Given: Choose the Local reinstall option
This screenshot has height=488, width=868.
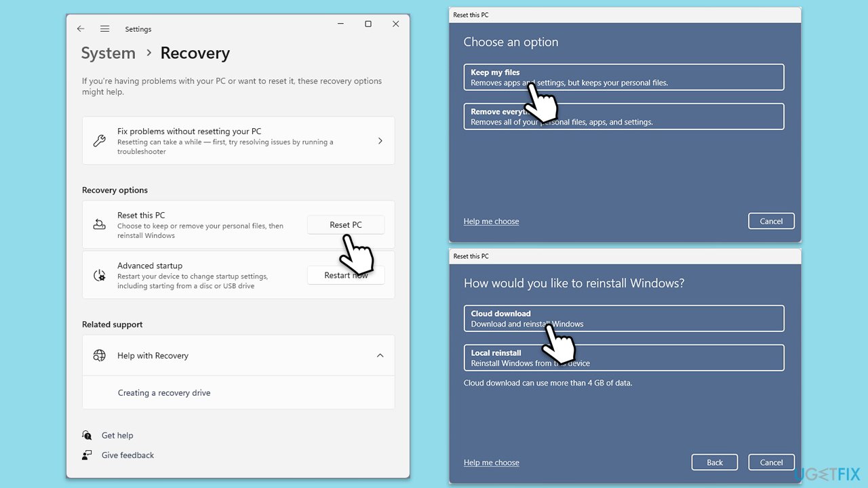Looking at the screenshot, I should click(x=624, y=358).
